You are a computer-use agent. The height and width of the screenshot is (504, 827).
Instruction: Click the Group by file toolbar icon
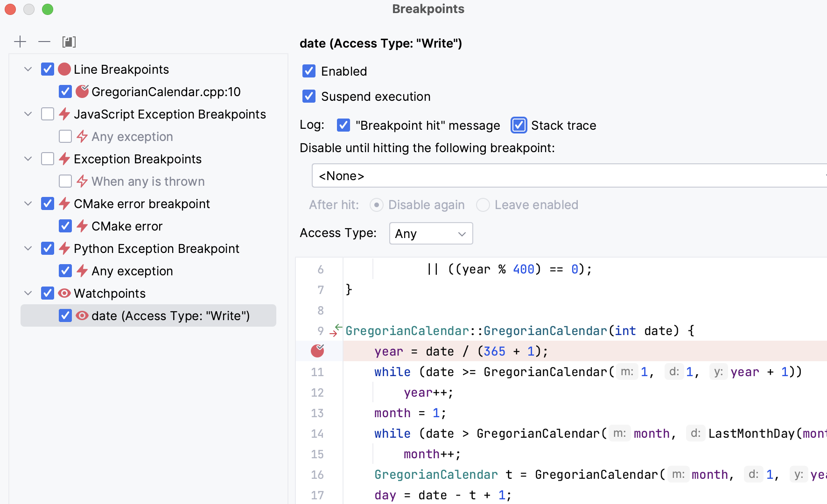tap(69, 42)
